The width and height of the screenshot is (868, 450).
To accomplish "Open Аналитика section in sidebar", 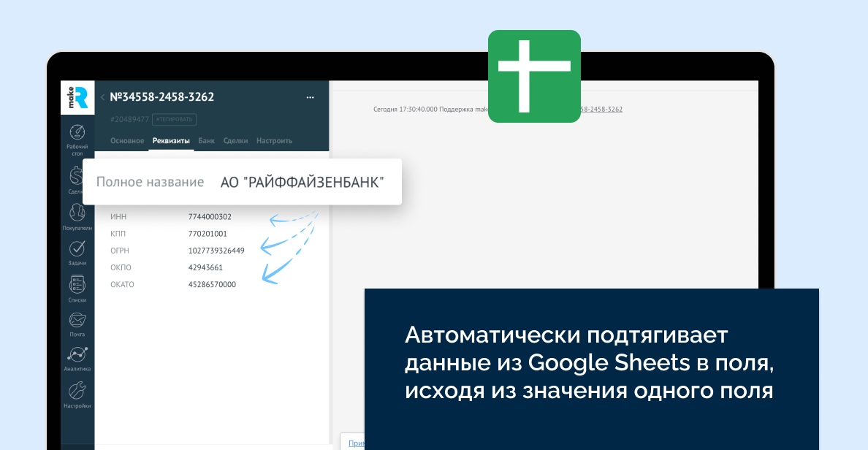I will point(77,359).
